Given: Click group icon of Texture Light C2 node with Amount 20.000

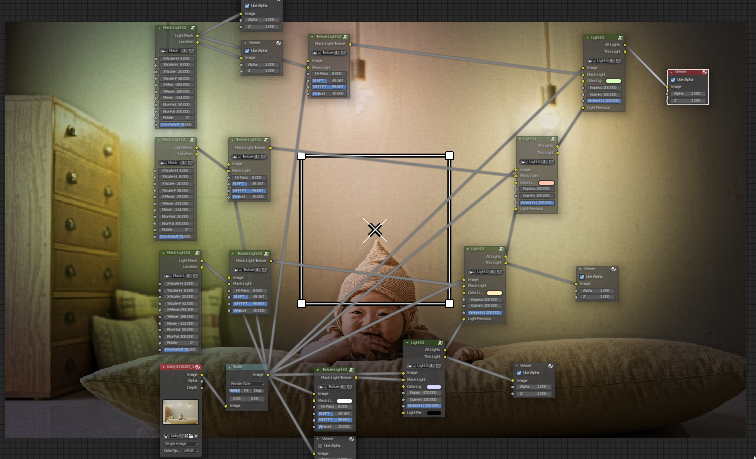Looking at the screenshot, I should pyautogui.click(x=351, y=370).
